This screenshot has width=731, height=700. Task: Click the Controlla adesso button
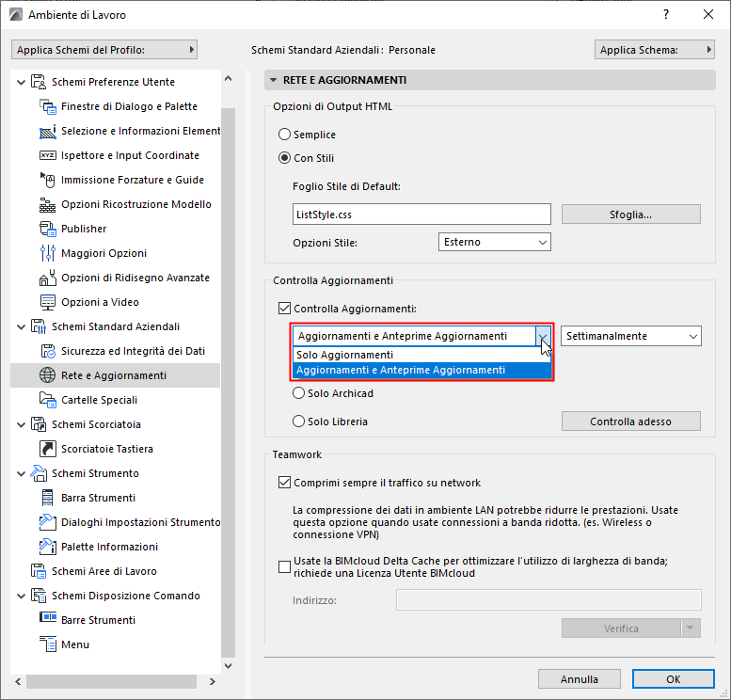point(630,422)
